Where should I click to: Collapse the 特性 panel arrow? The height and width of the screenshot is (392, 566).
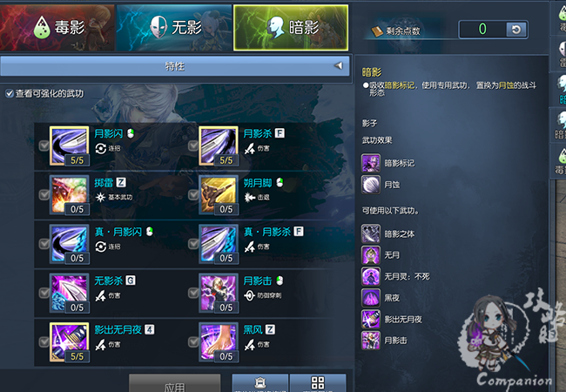point(338,65)
